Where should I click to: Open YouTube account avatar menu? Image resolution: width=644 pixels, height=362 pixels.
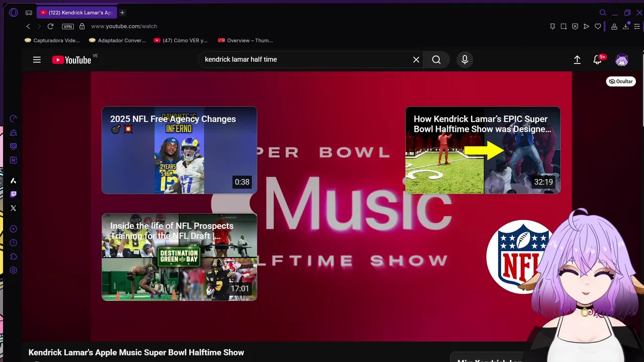click(622, 60)
